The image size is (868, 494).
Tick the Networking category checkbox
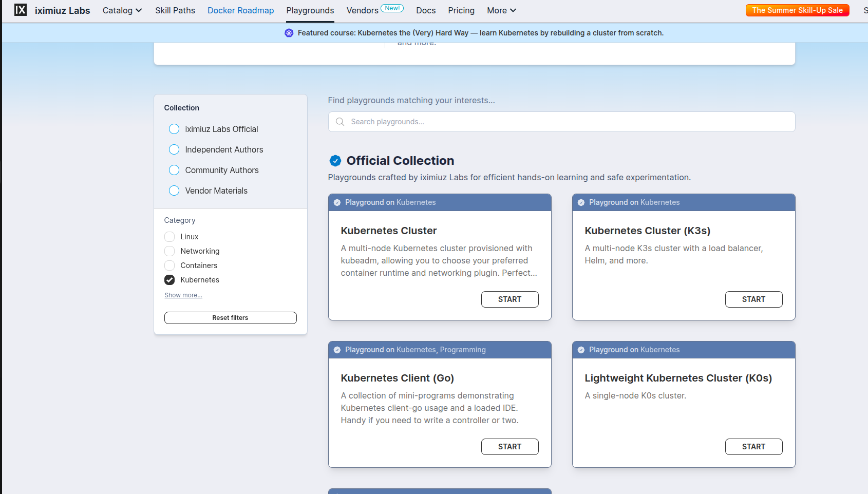(169, 251)
